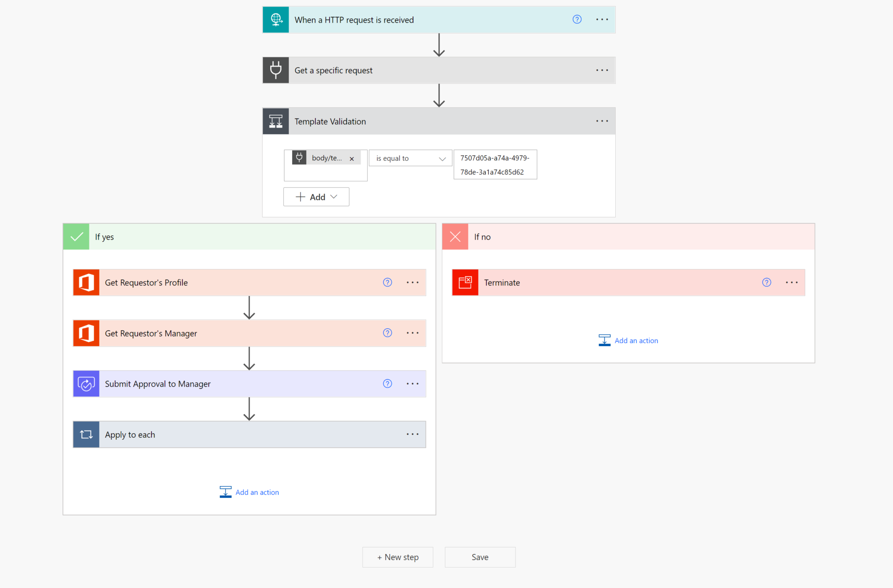Click Add an action under If no

636,340
